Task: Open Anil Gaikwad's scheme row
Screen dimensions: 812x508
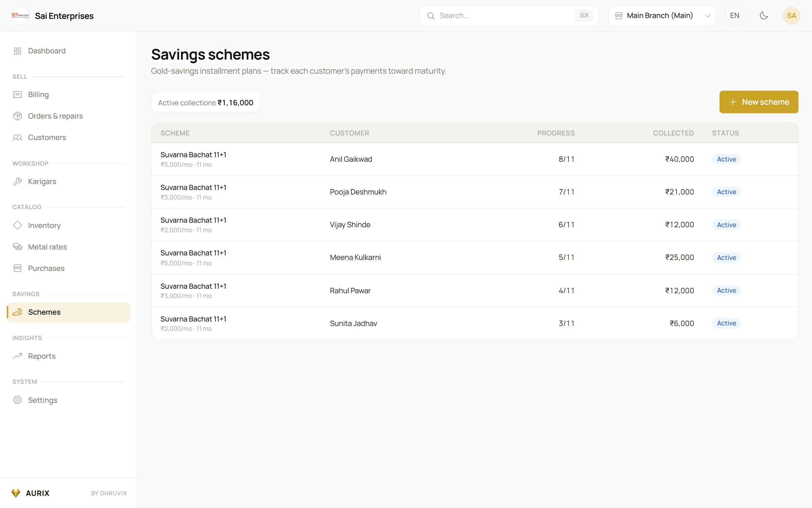Action: 475,159
